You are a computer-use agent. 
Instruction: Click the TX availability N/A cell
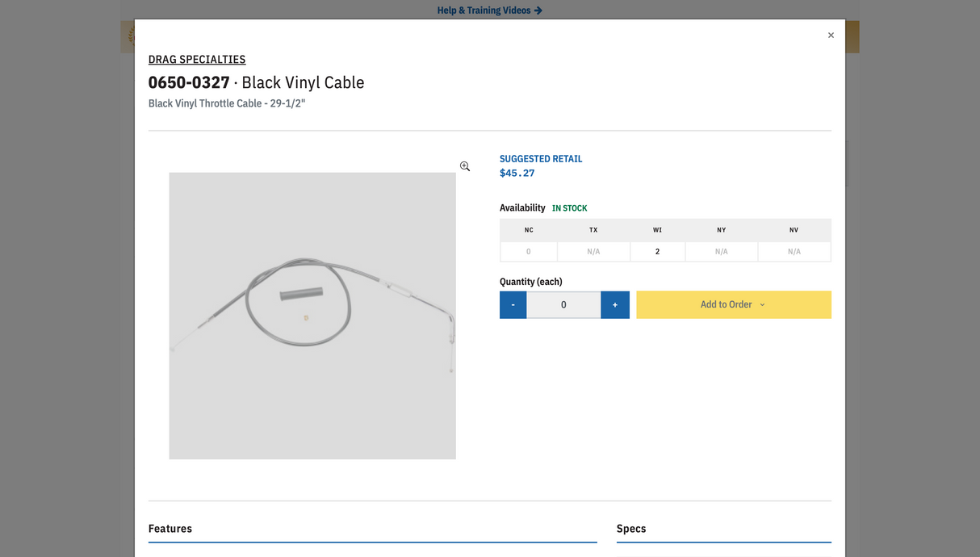click(593, 252)
